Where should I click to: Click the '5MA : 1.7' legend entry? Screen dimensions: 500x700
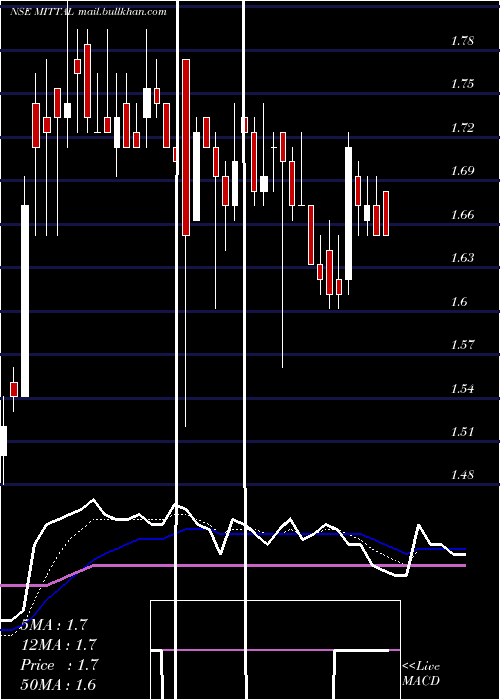coord(54,625)
